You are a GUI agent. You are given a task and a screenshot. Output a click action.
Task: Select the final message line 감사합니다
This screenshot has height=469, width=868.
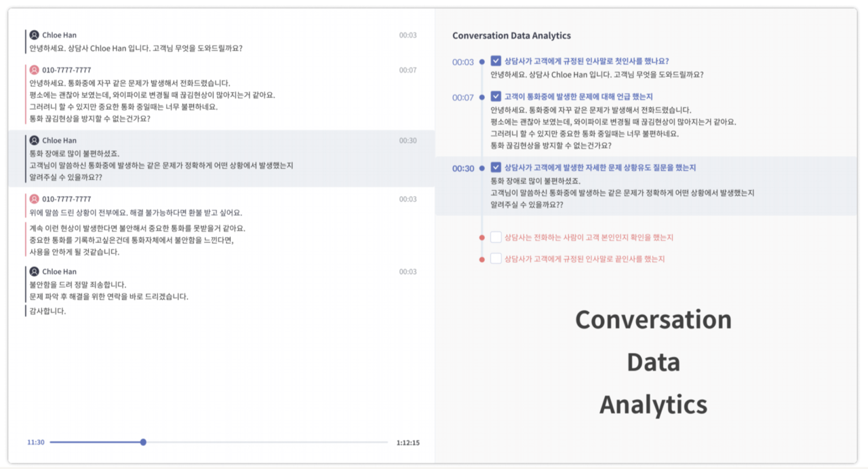pyautogui.click(x=47, y=312)
